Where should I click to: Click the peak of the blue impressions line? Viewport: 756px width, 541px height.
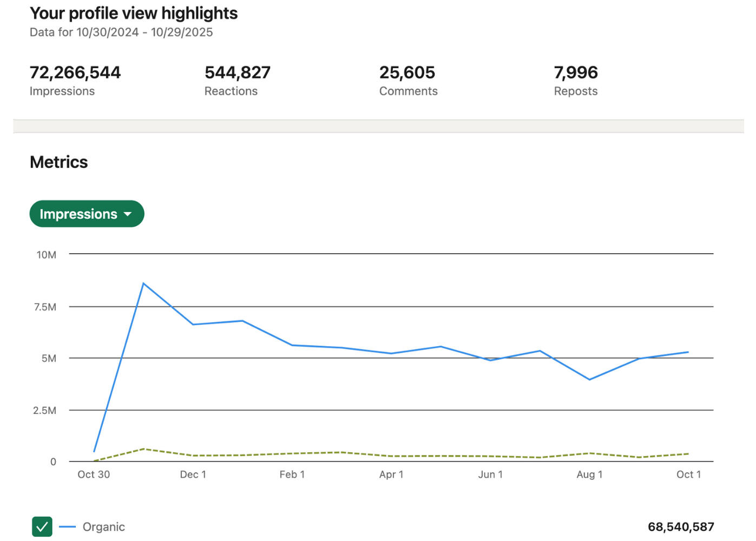pyautogui.click(x=143, y=283)
